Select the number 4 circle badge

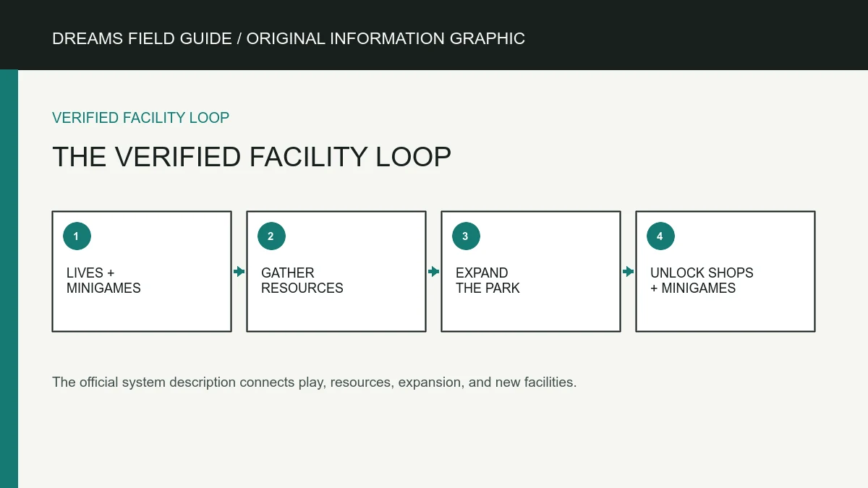660,236
